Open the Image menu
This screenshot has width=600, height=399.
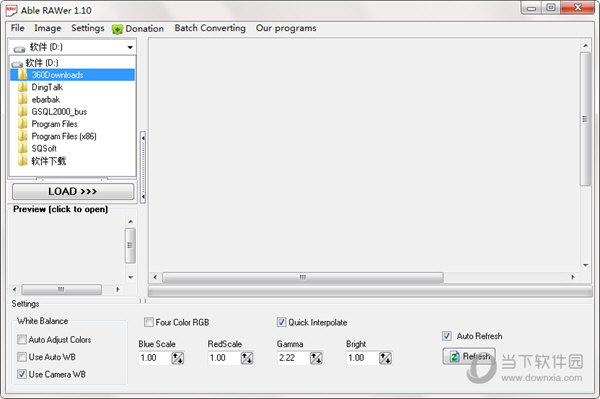point(48,28)
